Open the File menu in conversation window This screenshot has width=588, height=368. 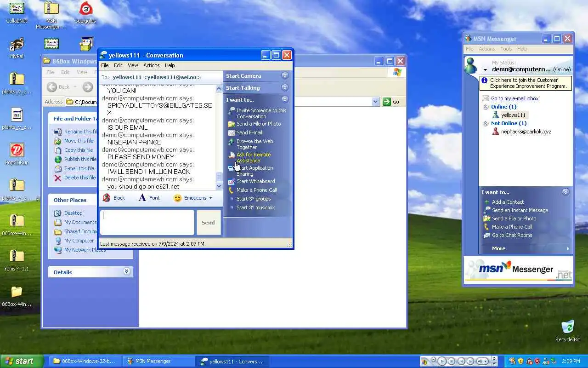[x=105, y=65]
